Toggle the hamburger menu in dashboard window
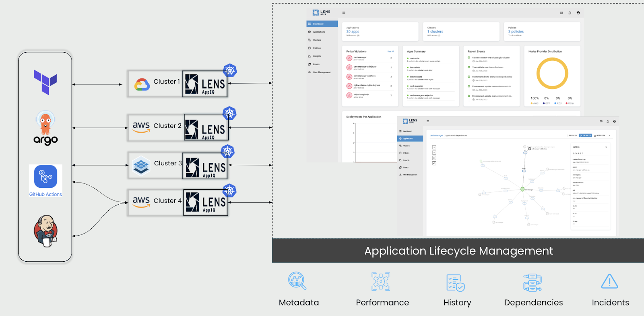 (344, 13)
